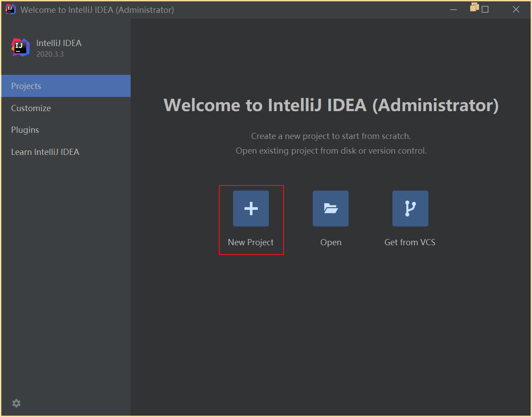Click the Open label under the folder

[x=331, y=243]
